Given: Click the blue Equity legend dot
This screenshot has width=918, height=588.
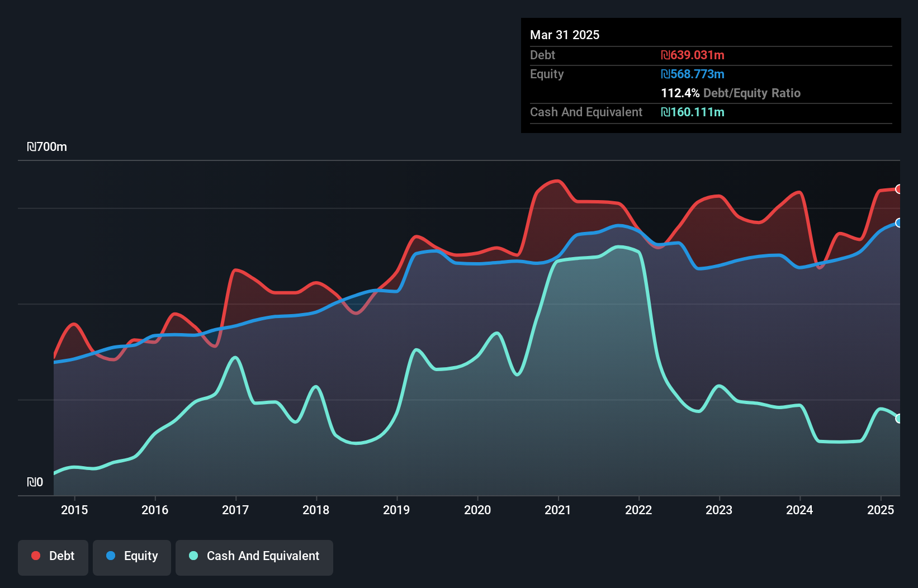Looking at the screenshot, I should (x=111, y=556).
